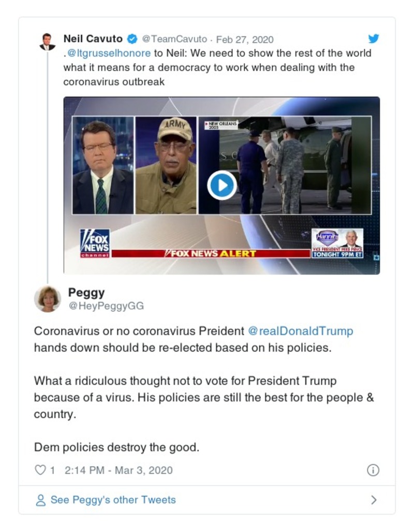Click the Twitter bird icon
This screenshot has height=532, width=414.
point(374,38)
